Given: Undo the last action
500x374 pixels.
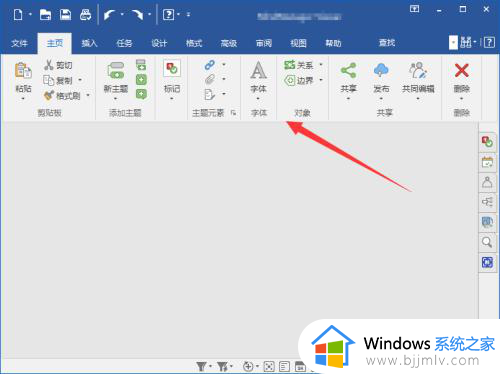Looking at the screenshot, I should click(109, 15).
